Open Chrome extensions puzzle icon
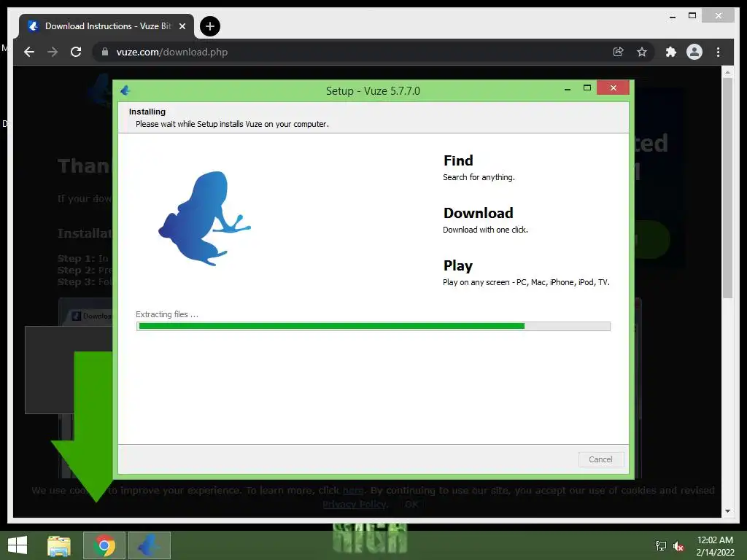Image resolution: width=747 pixels, height=560 pixels. pos(671,52)
